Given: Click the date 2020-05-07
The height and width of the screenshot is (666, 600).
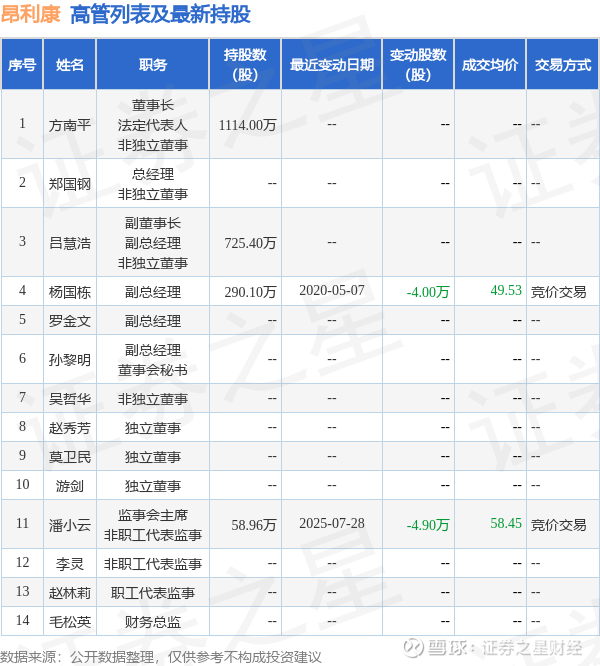Looking at the screenshot, I should (332, 290).
